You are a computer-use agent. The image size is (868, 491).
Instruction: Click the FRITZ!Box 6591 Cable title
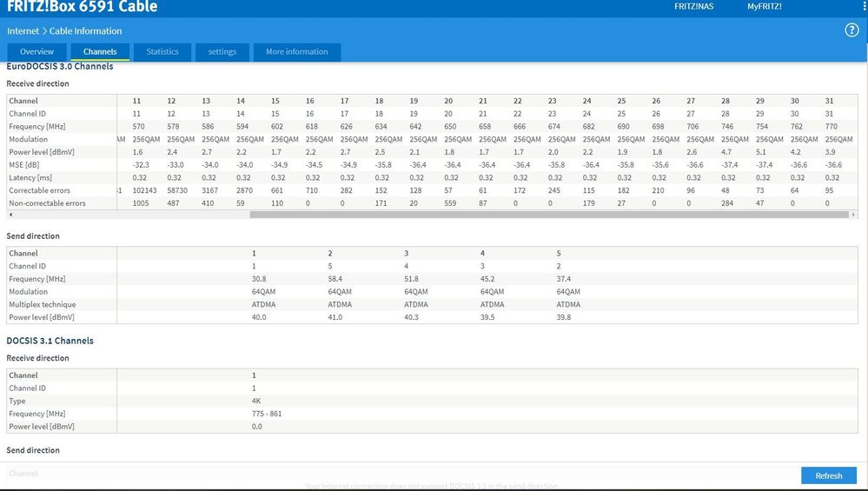82,7
